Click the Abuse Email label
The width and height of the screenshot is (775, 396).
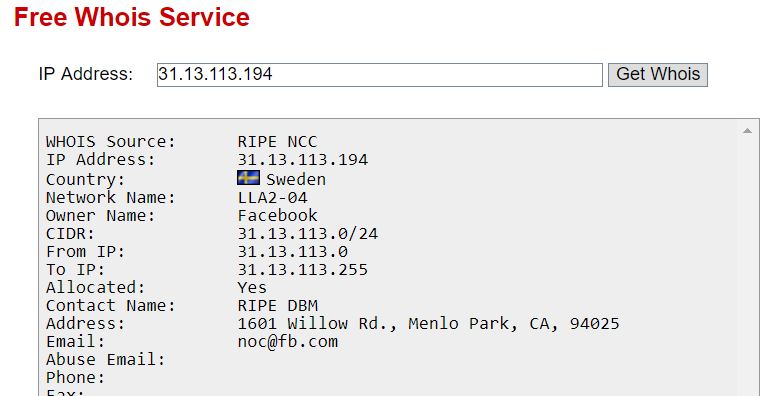(106, 359)
